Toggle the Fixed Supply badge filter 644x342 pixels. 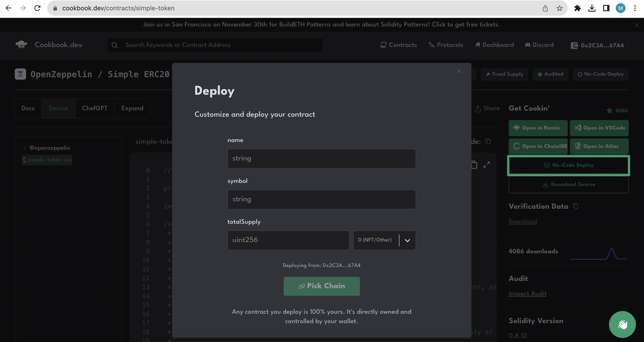[x=504, y=74]
